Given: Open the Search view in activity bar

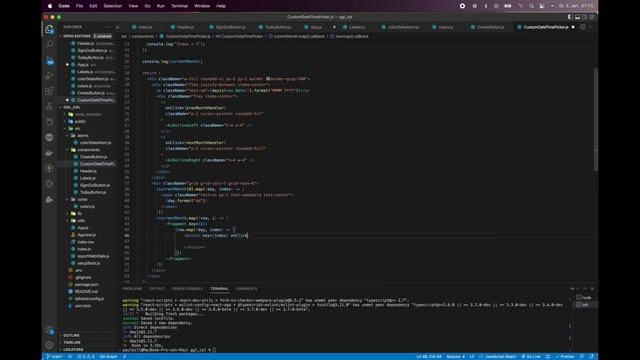Looking at the screenshot, I should click(x=49, y=44).
